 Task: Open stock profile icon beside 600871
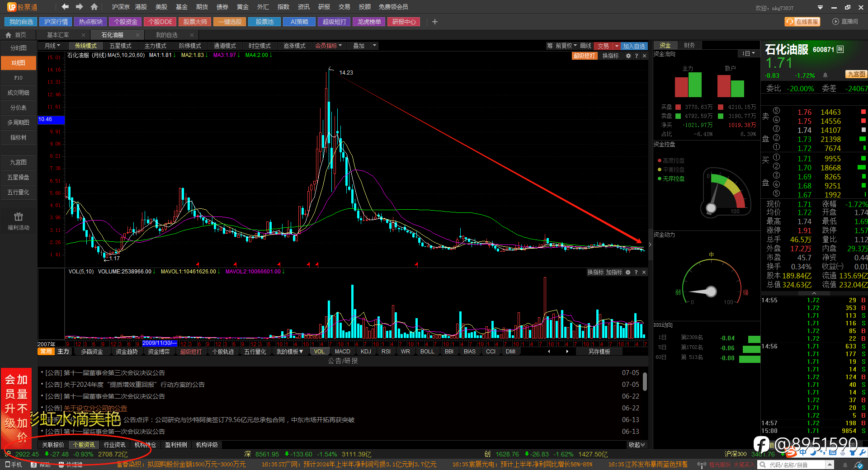point(840,49)
